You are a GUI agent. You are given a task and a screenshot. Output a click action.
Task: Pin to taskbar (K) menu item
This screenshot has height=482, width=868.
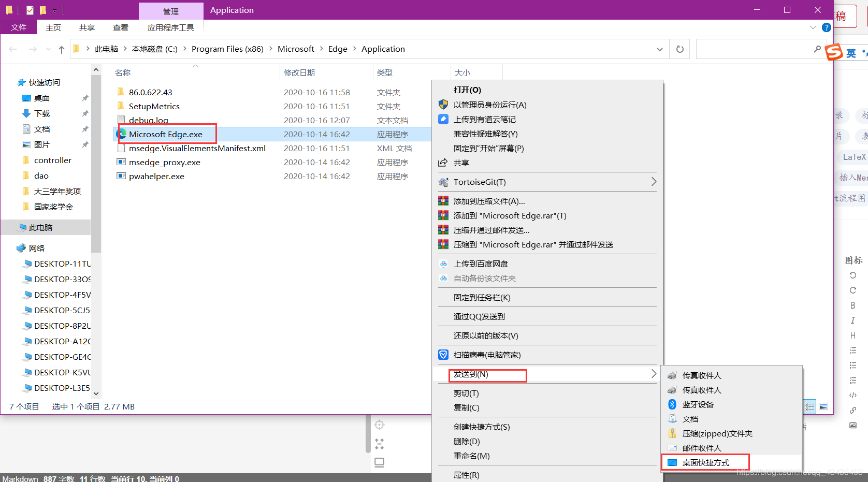coord(547,297)
